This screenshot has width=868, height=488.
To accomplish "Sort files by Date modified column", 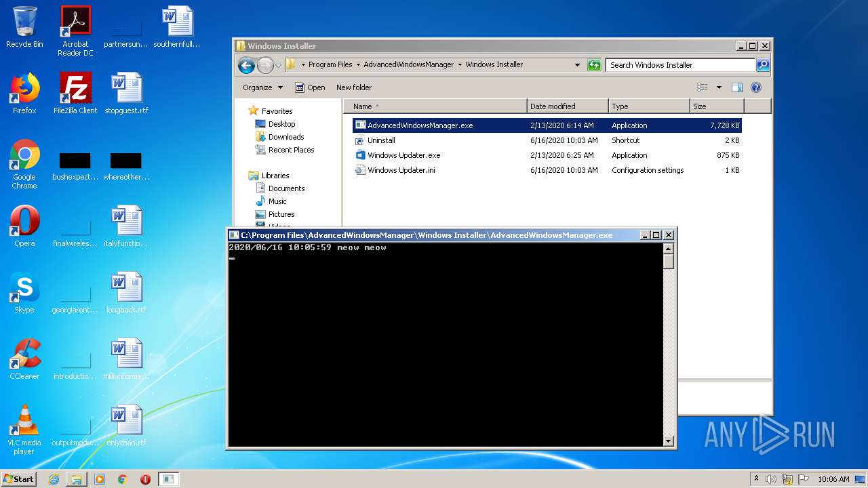I will 568,106.
